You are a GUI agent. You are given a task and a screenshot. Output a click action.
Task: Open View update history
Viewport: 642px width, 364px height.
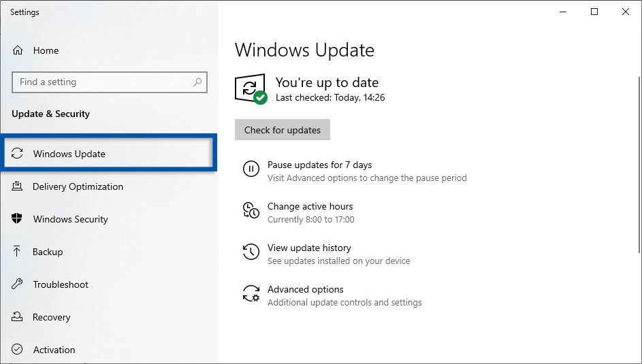point(309,248)
